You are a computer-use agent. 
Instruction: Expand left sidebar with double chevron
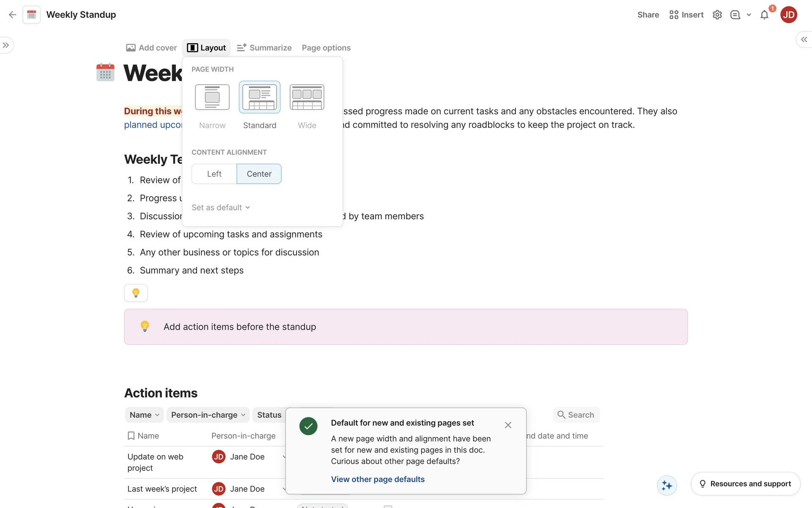6,45
